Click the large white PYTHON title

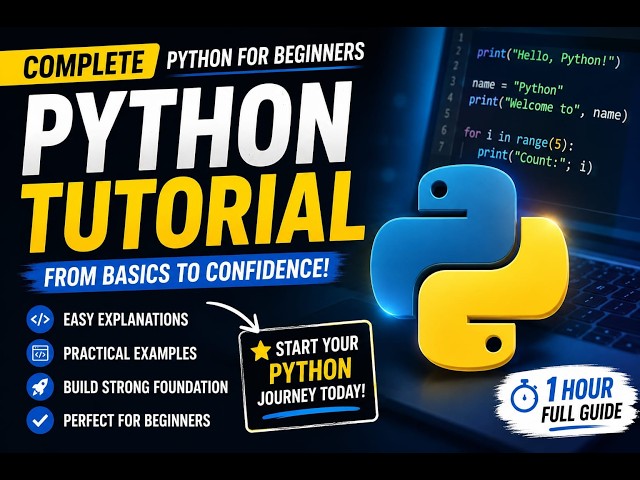(189, 127)
